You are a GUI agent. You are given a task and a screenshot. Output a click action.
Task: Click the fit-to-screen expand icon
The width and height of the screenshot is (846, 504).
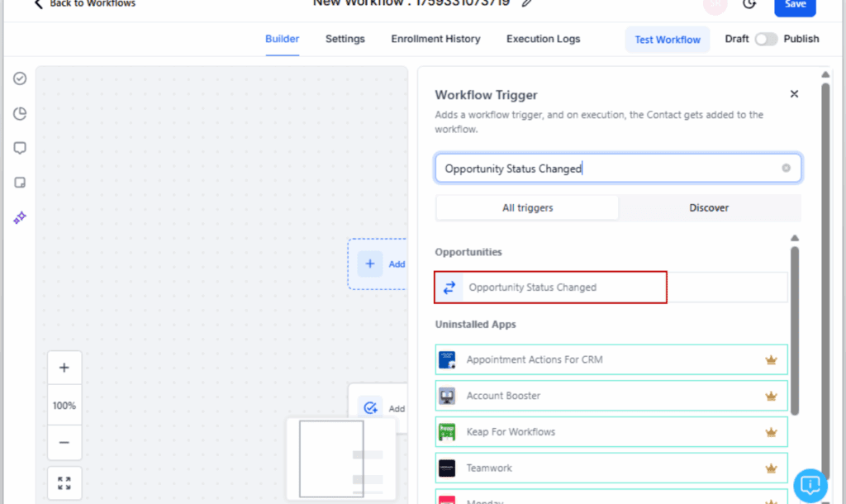(64, 483)
